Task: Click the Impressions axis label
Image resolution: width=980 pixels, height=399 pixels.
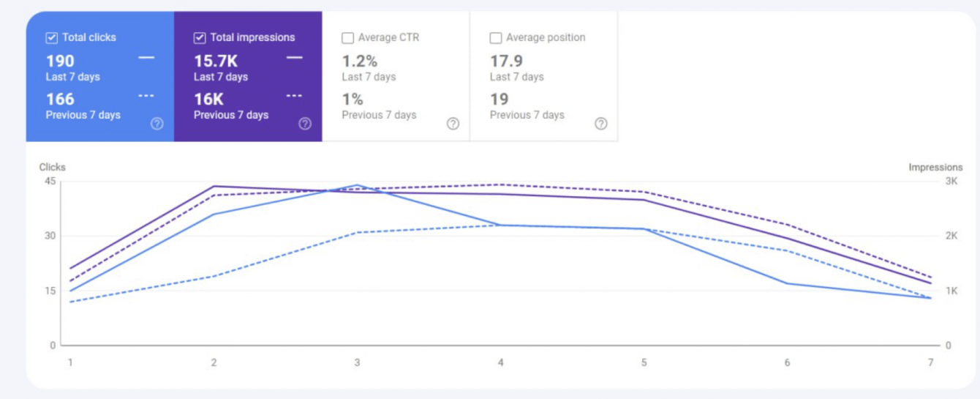Action: point(935,167)
